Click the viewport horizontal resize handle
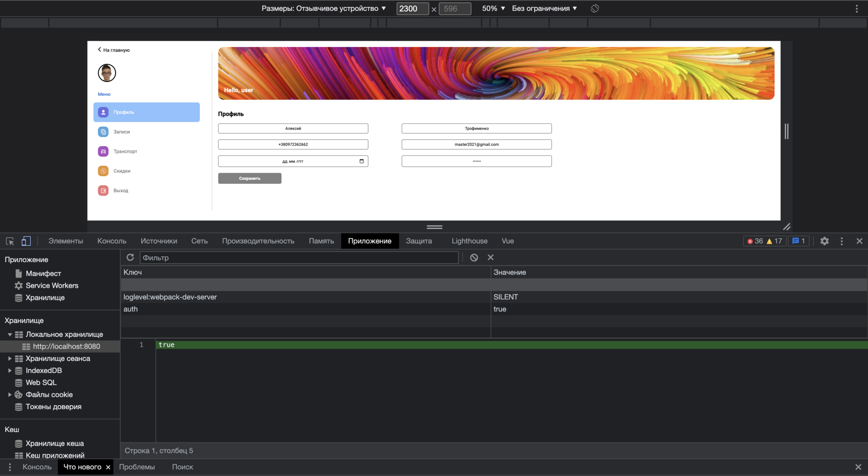Image resolution: width=868 pixels, height=476 pixels. pyautogui.click(x=434, y=227)
